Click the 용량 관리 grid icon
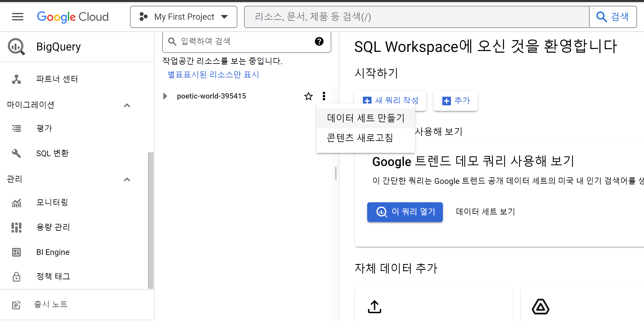 click(16, 227)
